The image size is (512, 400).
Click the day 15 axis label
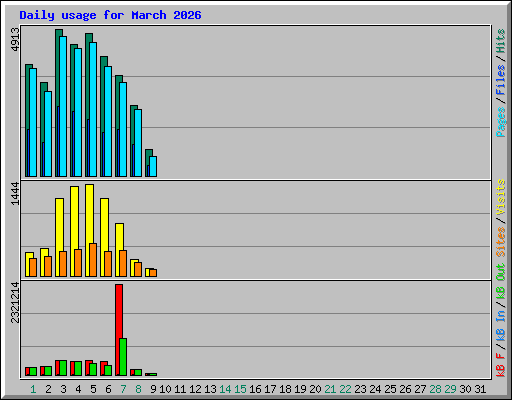[x=240, y=389]
